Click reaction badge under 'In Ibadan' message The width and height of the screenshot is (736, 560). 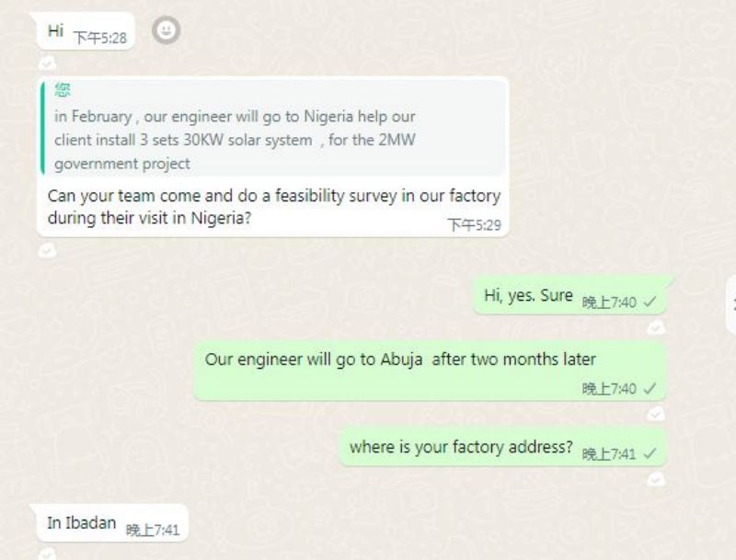point(47,554)
